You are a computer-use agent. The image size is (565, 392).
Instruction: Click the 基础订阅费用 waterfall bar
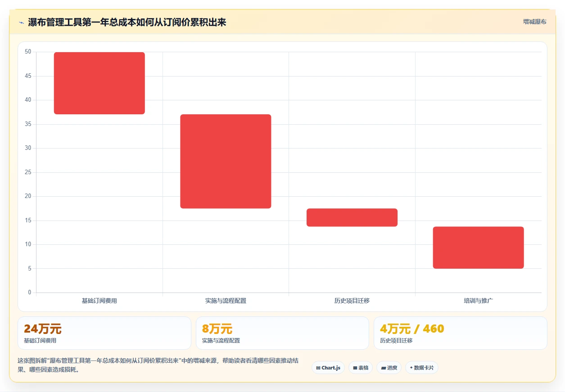(99, 83)
